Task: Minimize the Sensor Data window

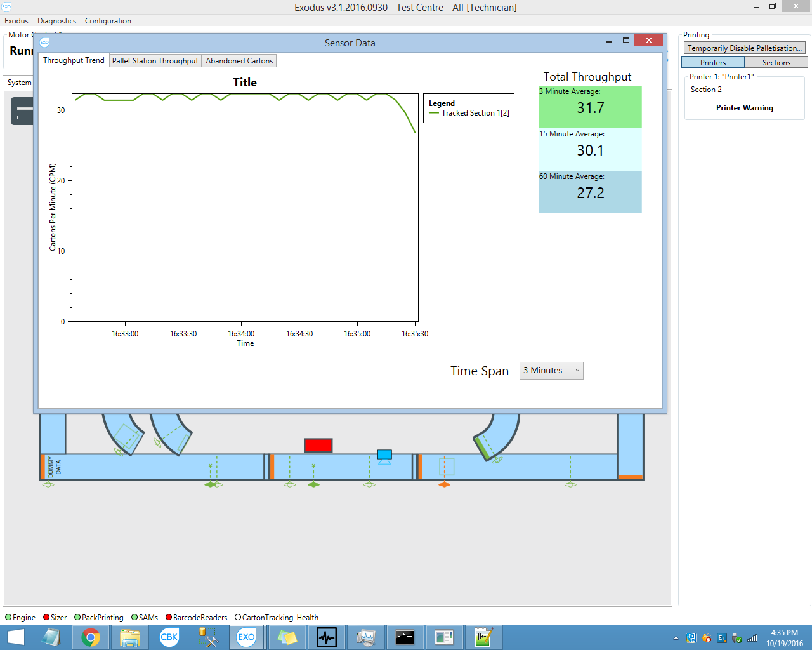Action: pos(609,41)
